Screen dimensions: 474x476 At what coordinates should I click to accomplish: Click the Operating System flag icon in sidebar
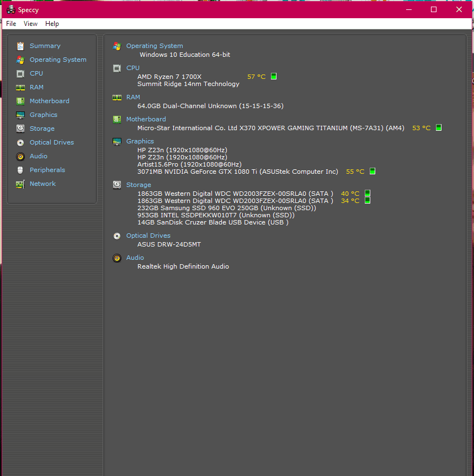coord(20,60)
